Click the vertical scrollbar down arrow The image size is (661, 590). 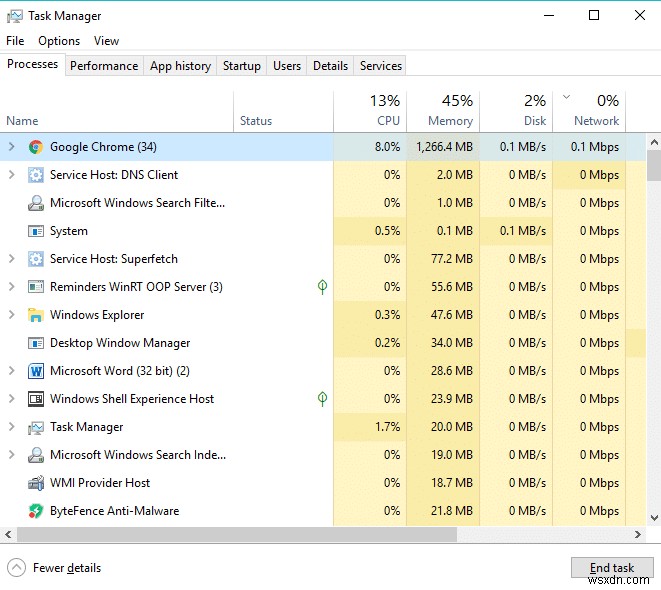pyautogui.click(x=654, y=518)
